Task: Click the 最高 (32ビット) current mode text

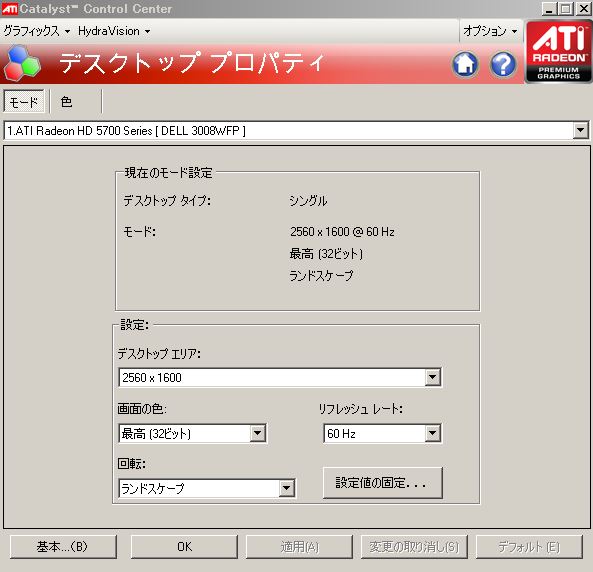Action: (x=326, y=253)
